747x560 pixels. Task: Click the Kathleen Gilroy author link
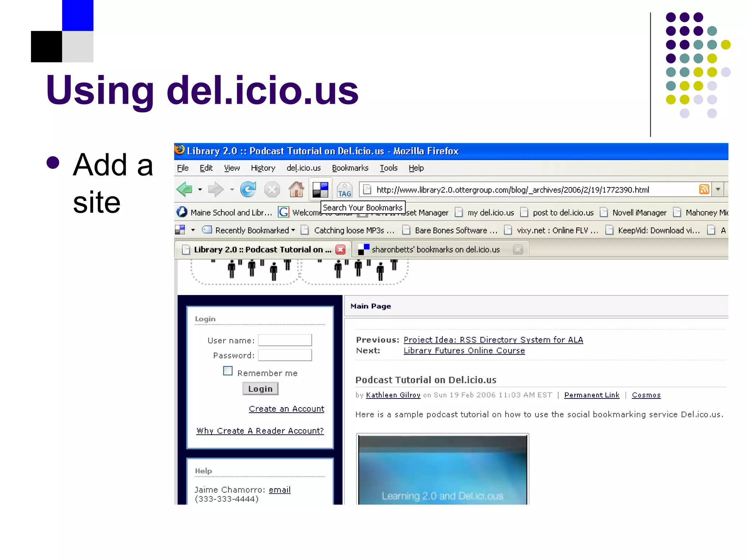point(393,395)
